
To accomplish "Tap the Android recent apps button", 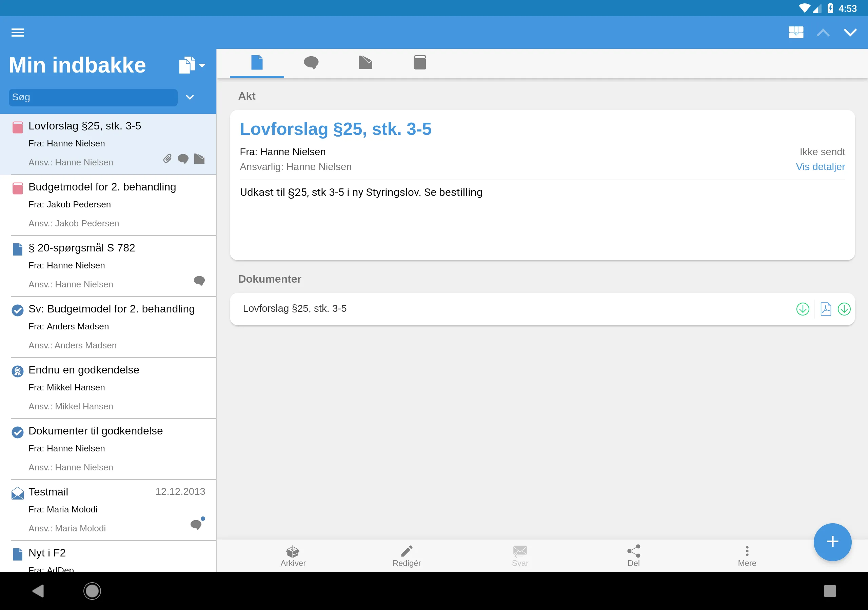I will point(829,591).
